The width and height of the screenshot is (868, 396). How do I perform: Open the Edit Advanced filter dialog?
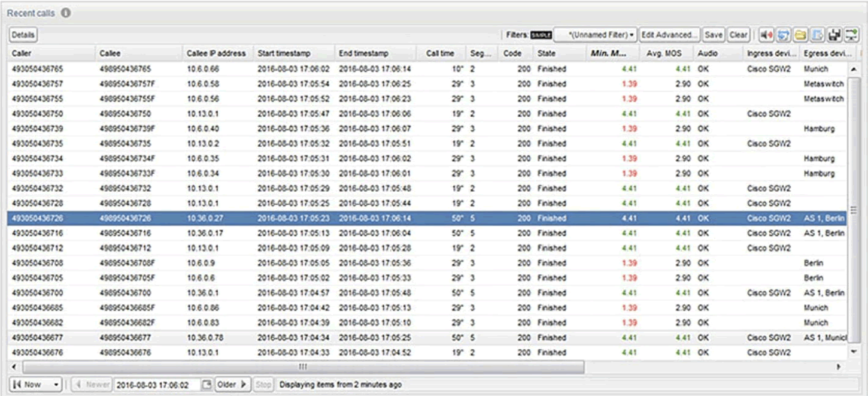[x=669, y=35]
